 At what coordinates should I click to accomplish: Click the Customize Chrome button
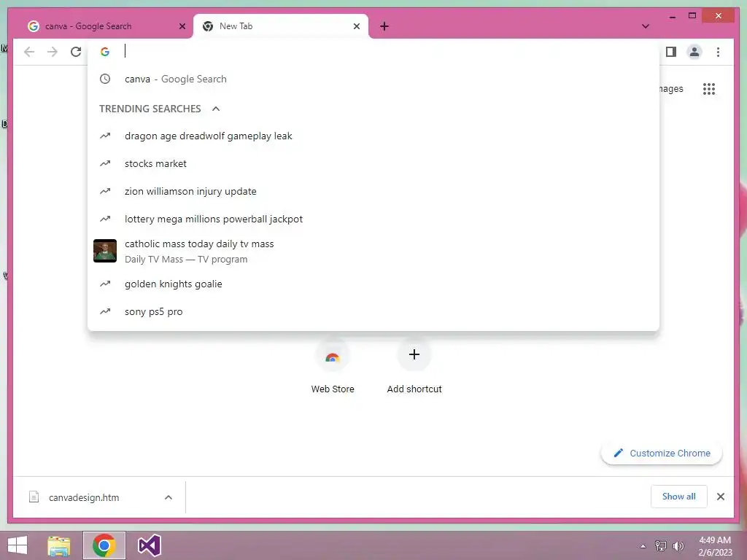tap(662, 454)
